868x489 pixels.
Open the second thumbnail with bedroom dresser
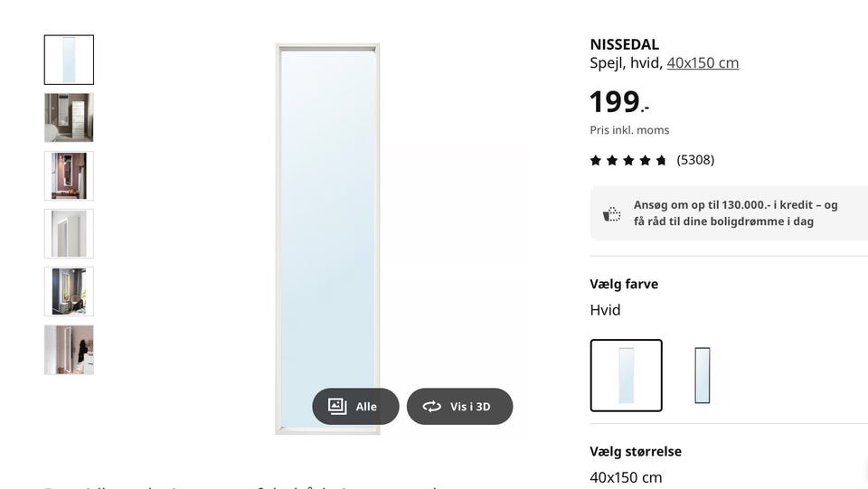point(69,118)
